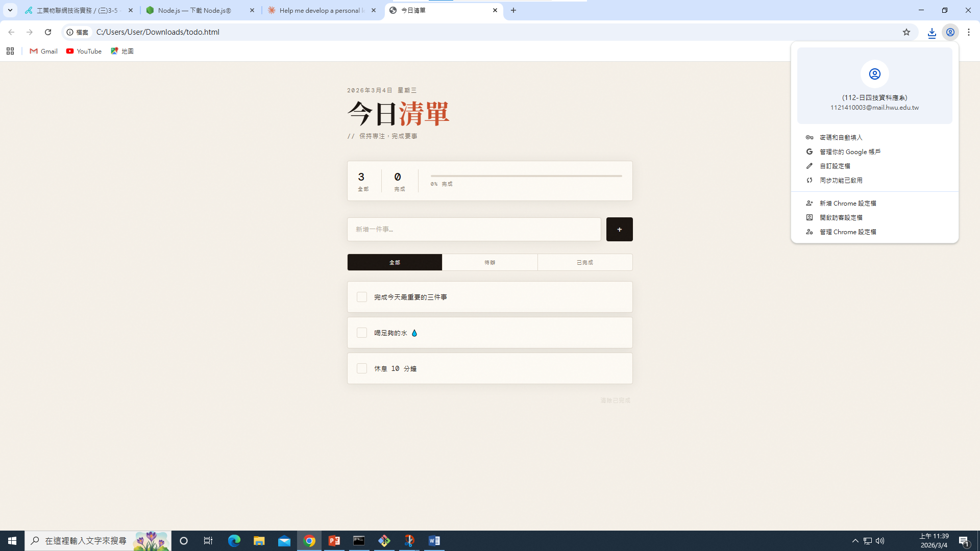Click the profile avatar in popup
980x551 pixels.
[874, 74]
